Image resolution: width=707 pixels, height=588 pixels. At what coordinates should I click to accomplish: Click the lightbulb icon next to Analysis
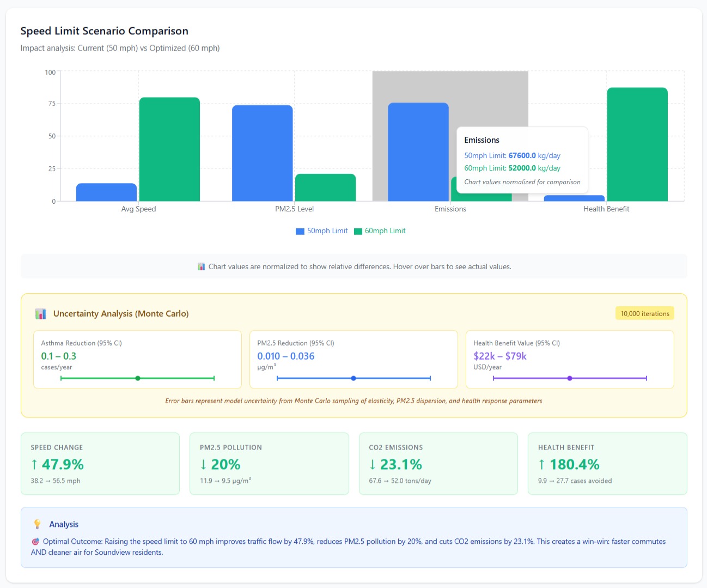click(37, 524)
